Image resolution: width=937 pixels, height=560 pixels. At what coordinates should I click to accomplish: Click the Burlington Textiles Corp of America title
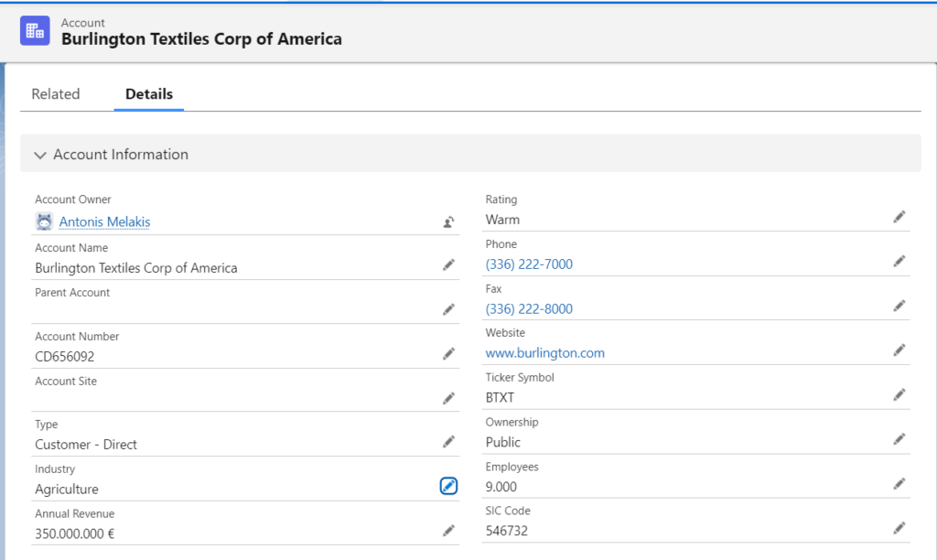pos(201,38)
